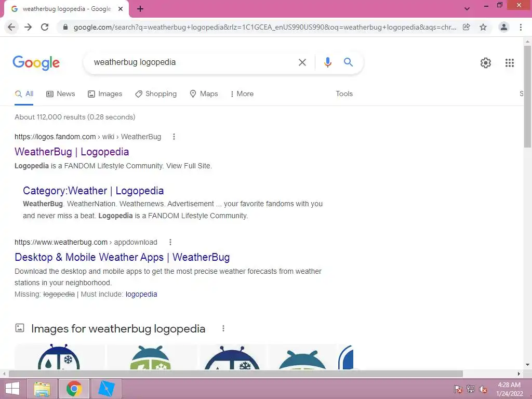Click the browser forward arrow

point(28,27)
